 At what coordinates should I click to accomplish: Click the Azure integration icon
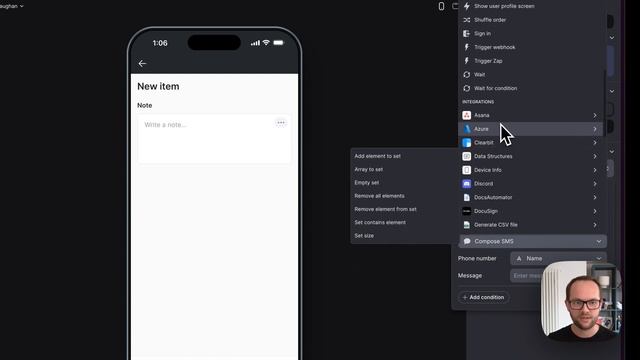(x=467, y=129)
